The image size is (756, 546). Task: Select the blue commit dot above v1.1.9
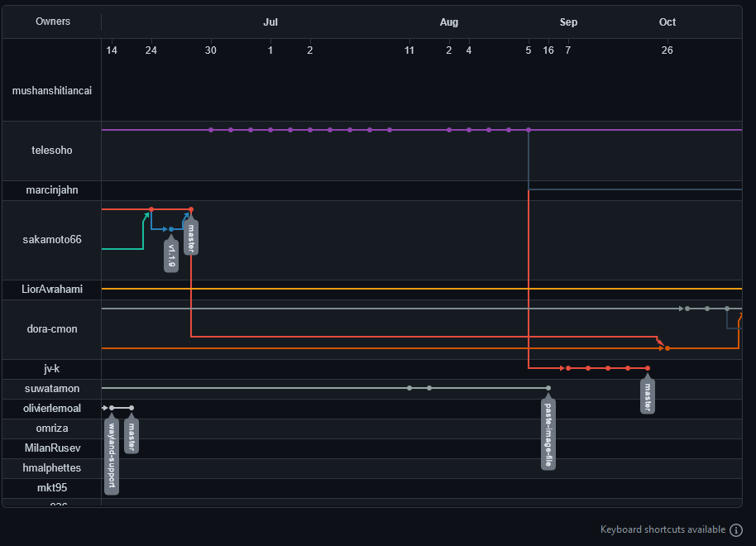171,229
